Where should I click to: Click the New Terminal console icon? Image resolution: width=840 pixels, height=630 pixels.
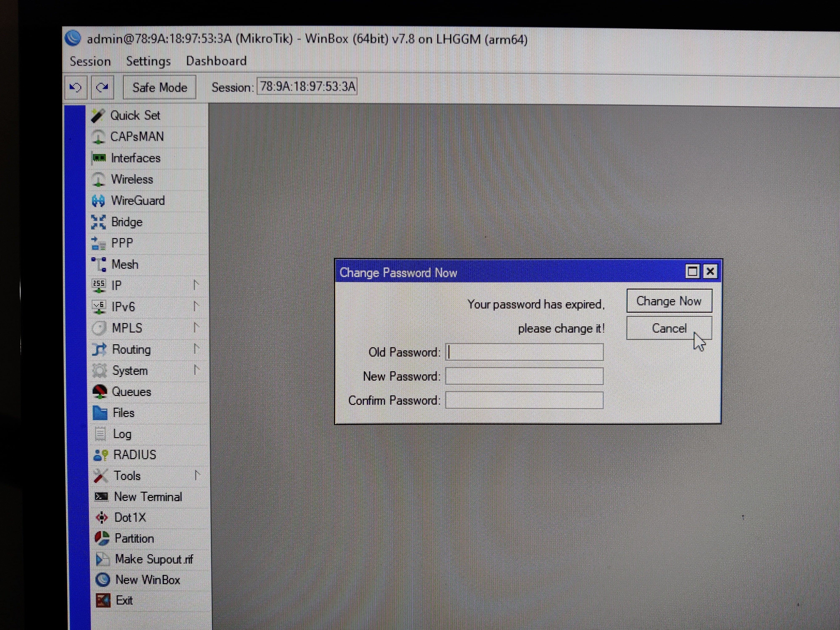[x=101, y=496]
